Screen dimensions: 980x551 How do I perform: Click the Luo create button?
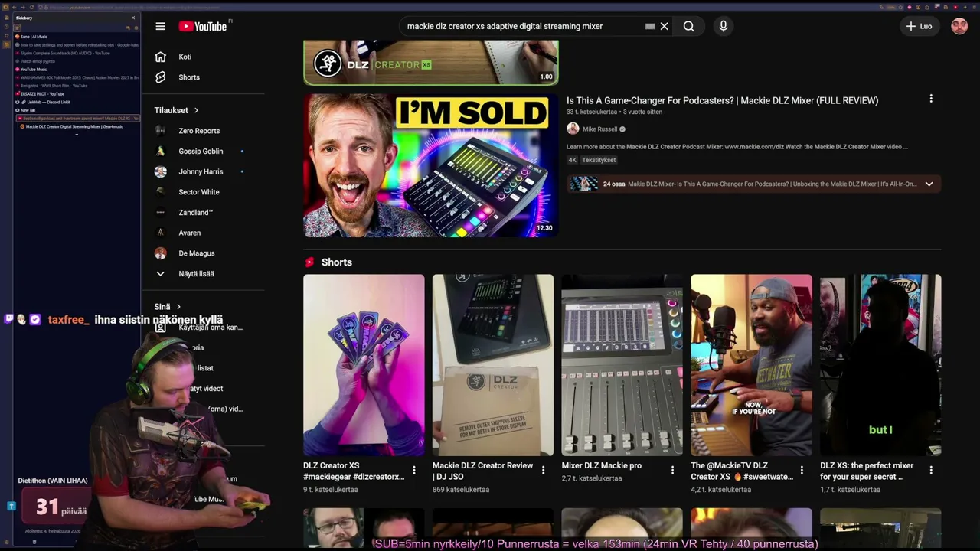point(919,26)
